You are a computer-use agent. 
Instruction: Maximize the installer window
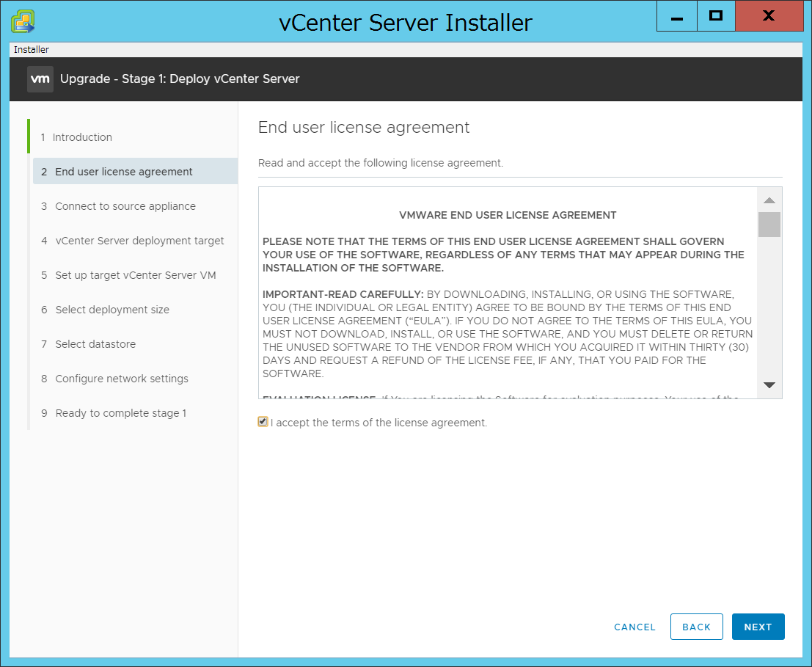pos(716,16)
